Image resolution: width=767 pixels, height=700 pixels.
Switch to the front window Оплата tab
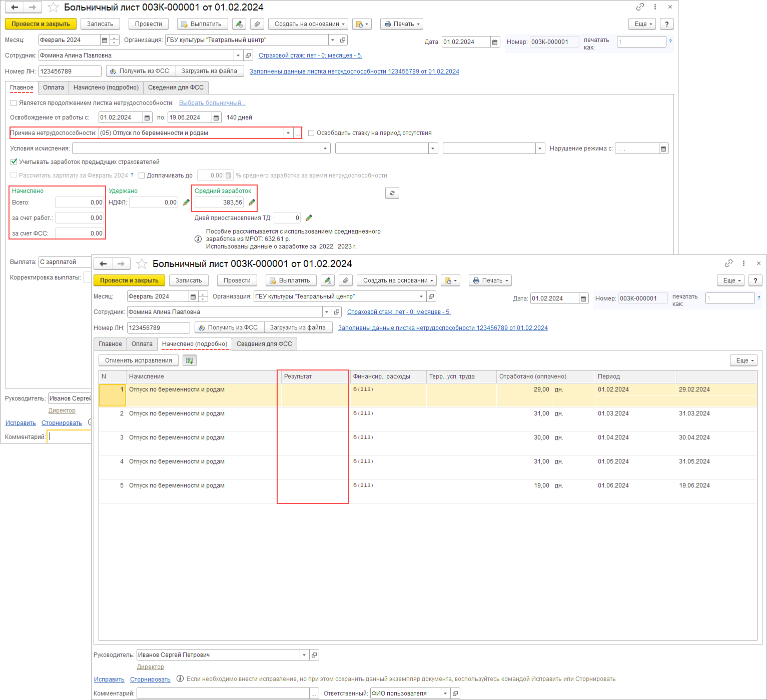click(142, 344)
